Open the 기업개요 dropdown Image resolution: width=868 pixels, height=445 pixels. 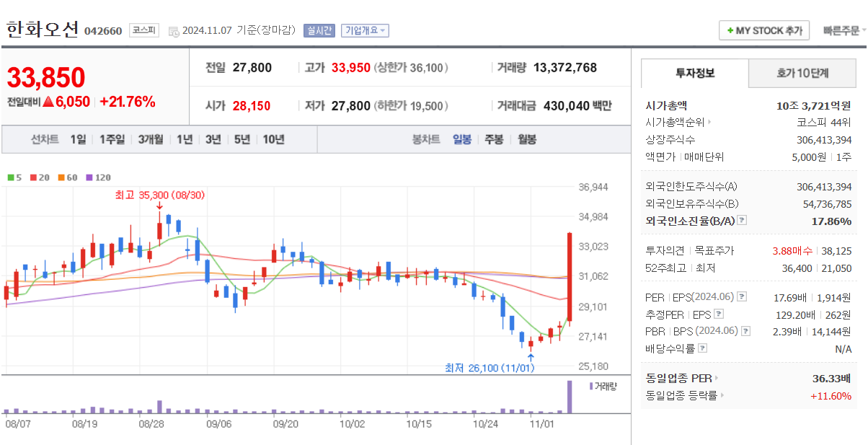(365, 30)
